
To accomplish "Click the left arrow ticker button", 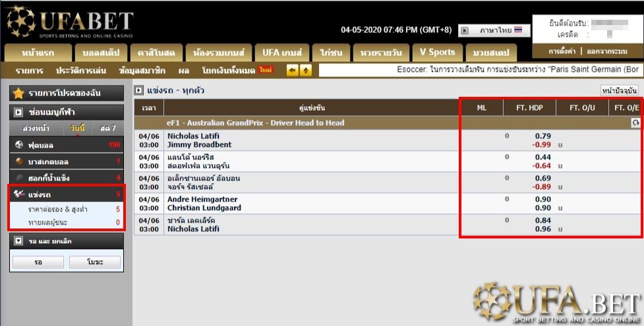I will coord(292,70).
